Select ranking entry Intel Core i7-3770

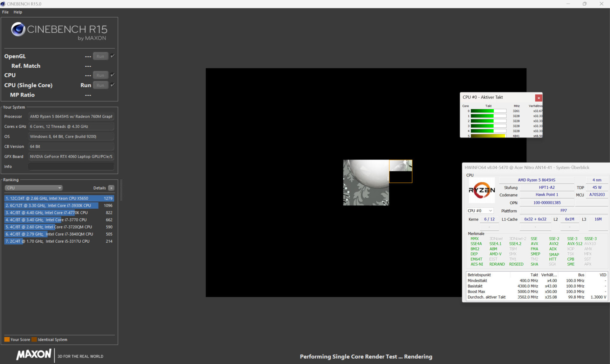[59, 220]
